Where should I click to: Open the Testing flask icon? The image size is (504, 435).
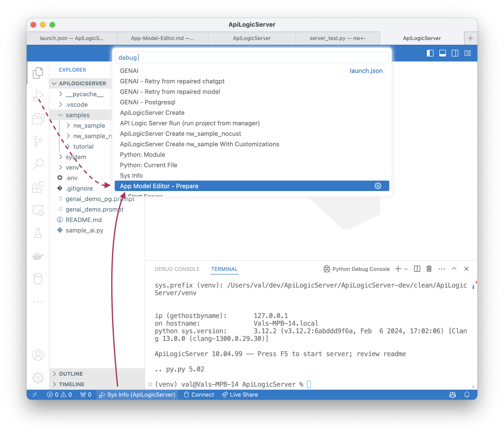pos(38,233)
